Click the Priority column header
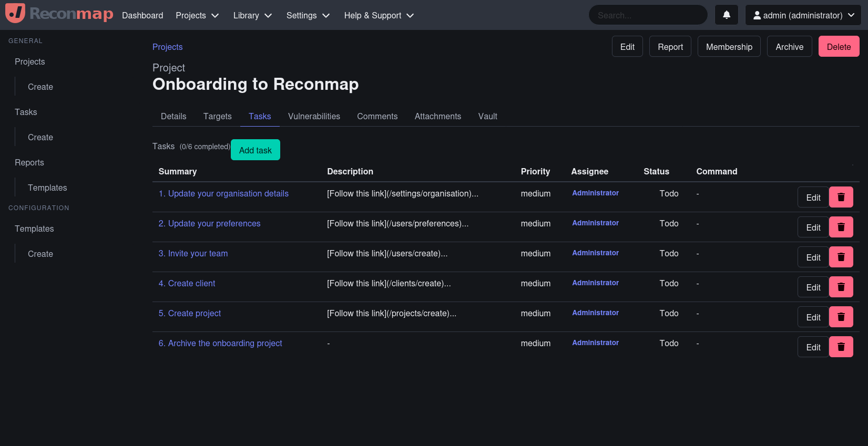This screenshot has height=446, width=868. coord(535,171)
